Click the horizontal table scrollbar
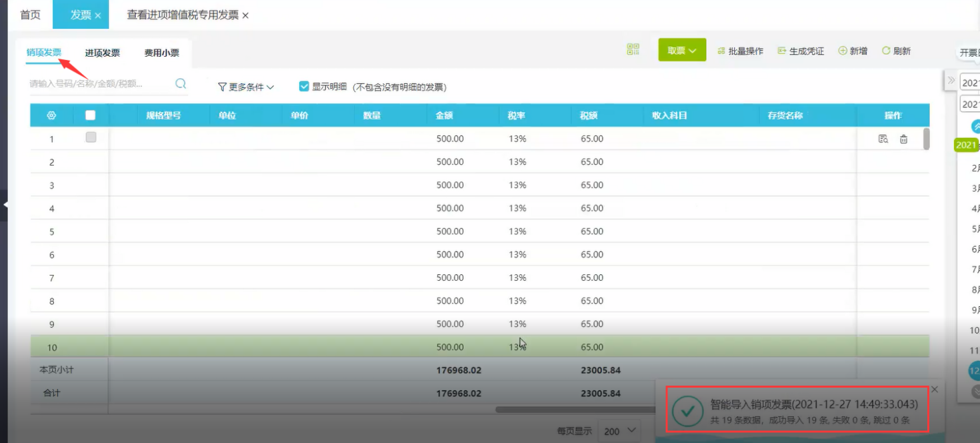The height and width of the screenshot is (443, 980). 573,410
